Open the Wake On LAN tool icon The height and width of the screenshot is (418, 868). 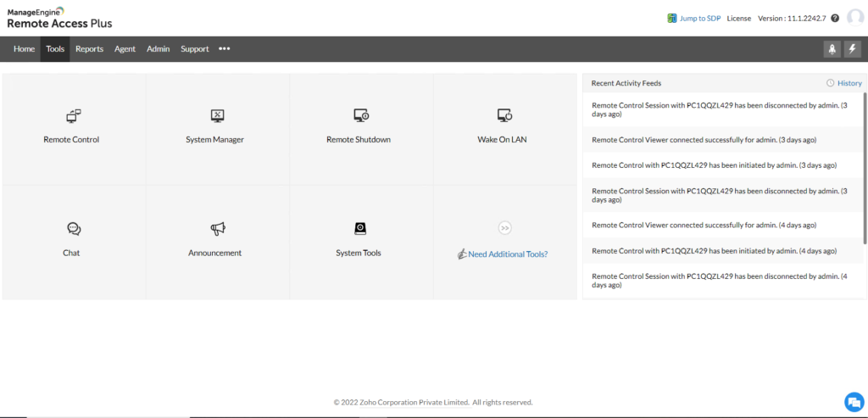[504, 115]
